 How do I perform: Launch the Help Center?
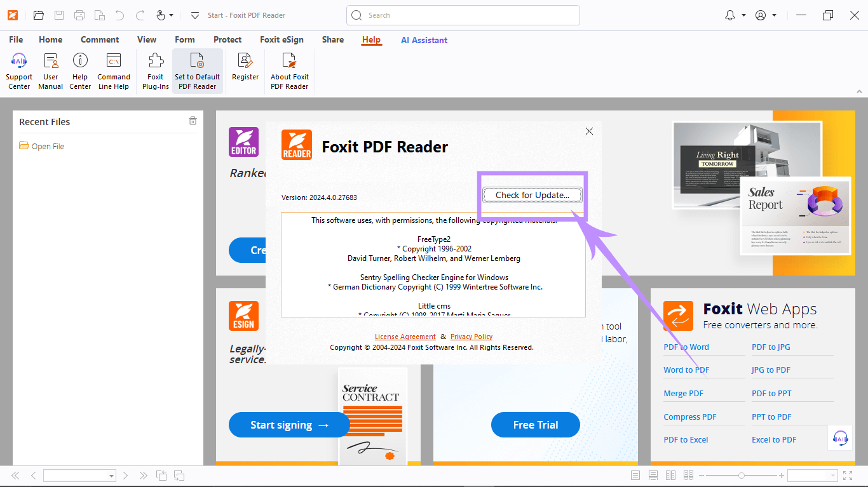click(80, 71)
